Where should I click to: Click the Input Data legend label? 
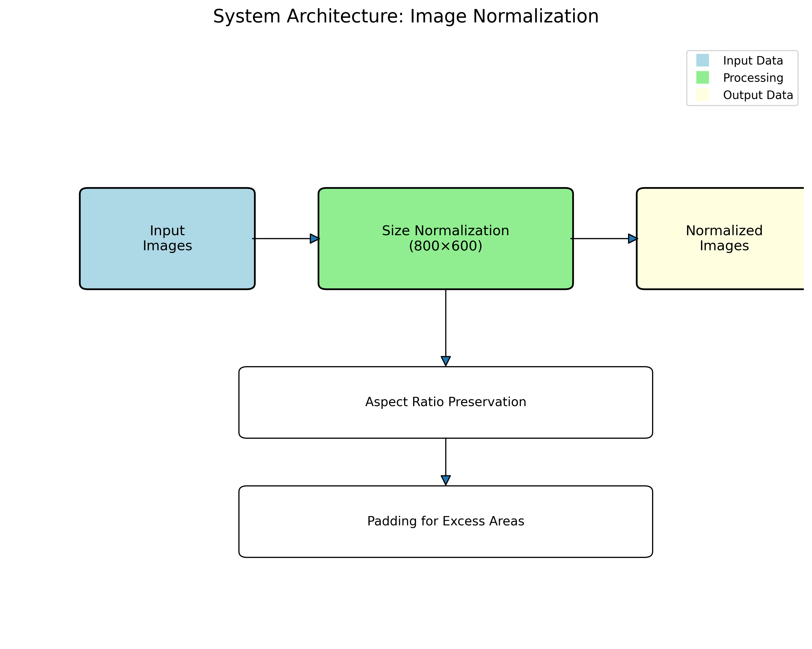(753, 61)
